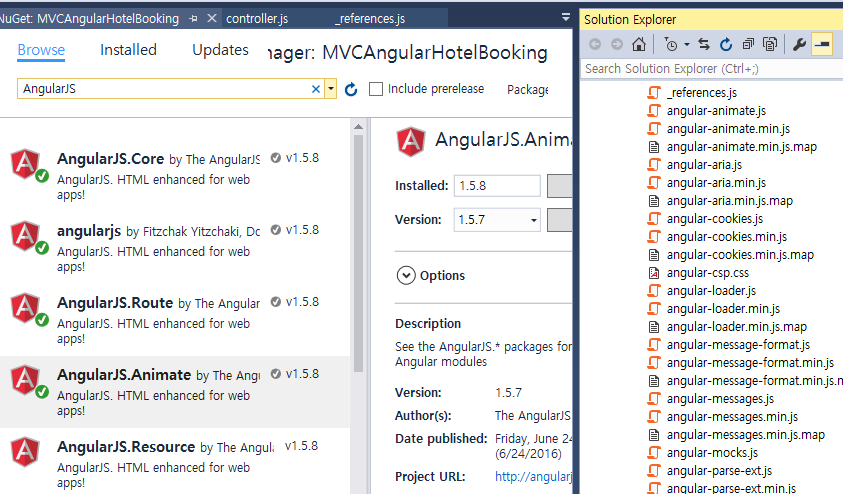Switch to the Installed tab

pos(128,50)
